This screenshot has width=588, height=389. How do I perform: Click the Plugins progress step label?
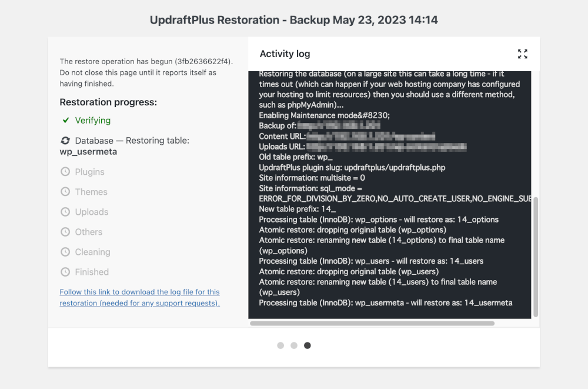coord(89,172)
